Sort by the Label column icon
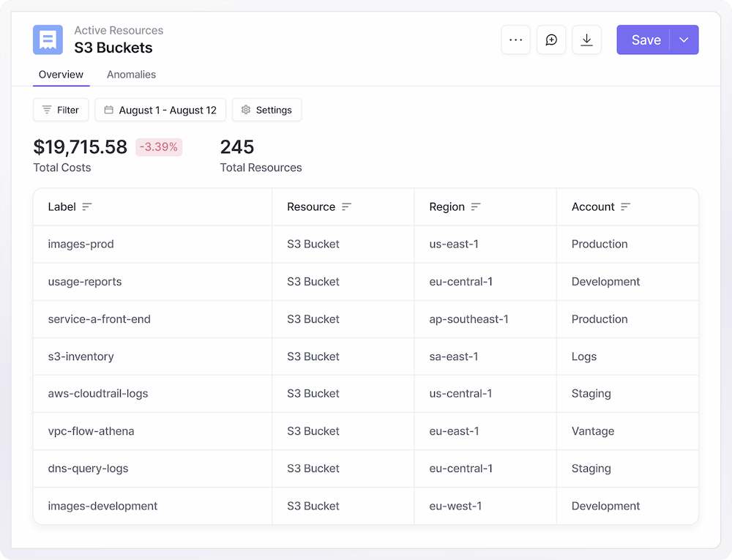This screenshot has height=560, width=732. (87, 207)
